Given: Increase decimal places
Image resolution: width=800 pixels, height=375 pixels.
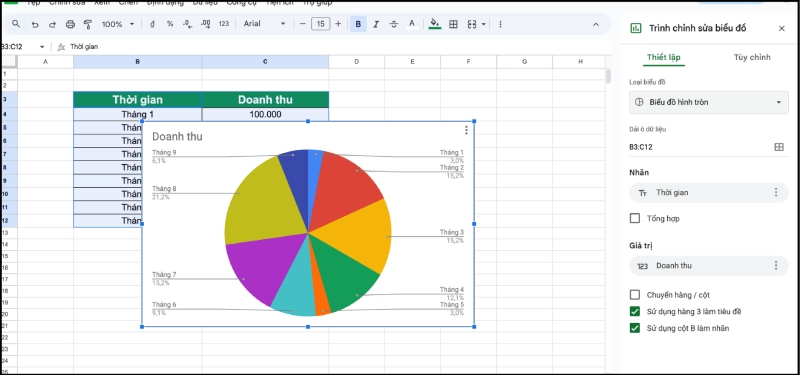Looking at the screenshot, I should click(x=206, y=24).
